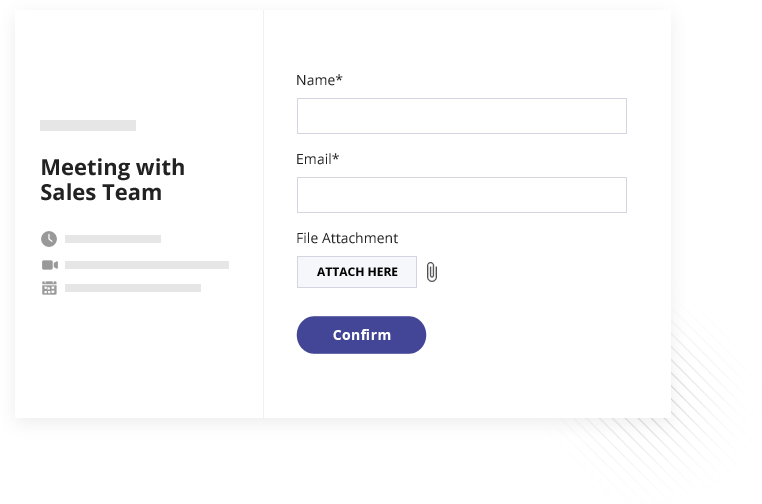Click the placeholder text beside the clock icon

(113, 239)
